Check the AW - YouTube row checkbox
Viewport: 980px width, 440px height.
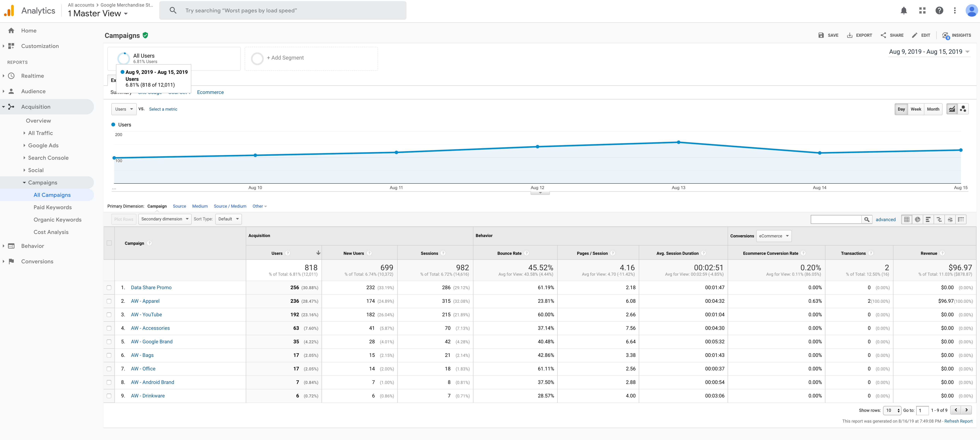(109, 315)
